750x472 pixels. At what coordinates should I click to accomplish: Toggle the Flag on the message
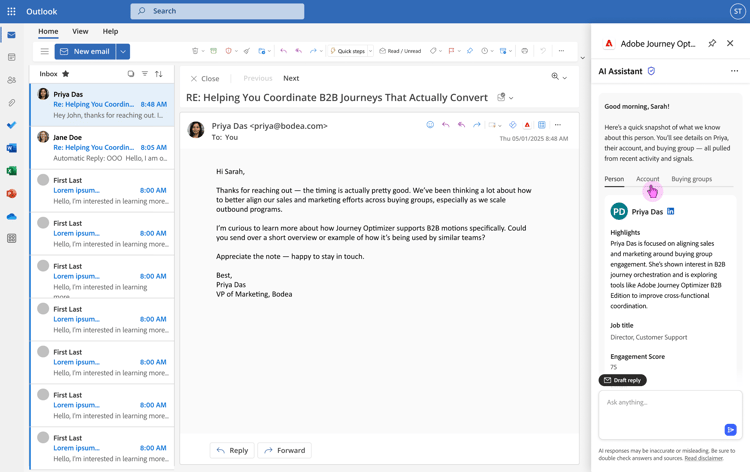click(x=451, y=51)
